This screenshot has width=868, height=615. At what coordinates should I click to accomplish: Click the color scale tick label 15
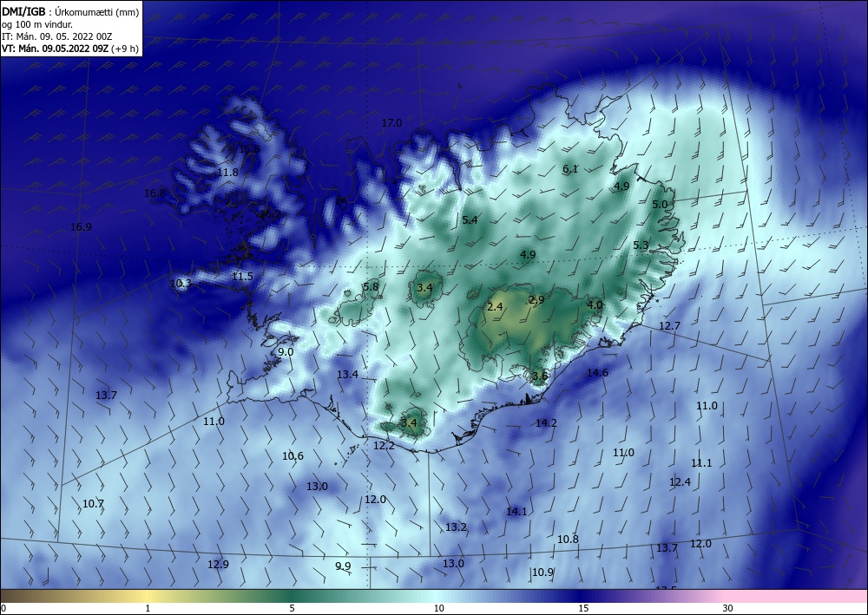coord(583,608)
